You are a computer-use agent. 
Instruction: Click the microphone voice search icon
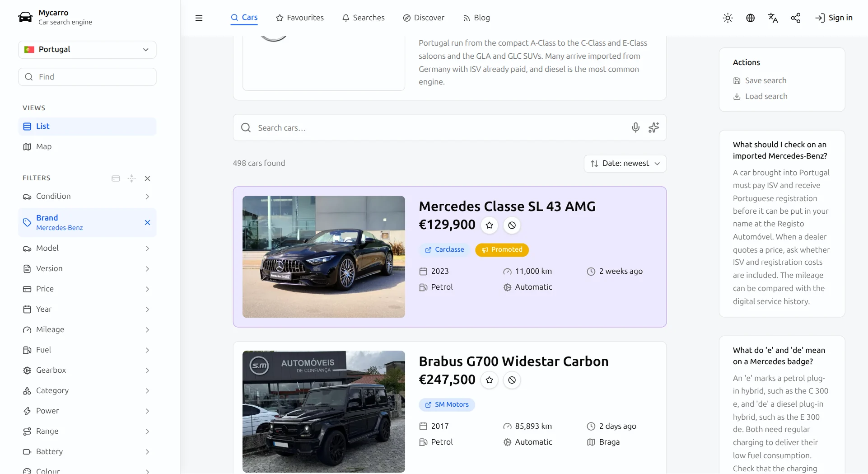(635, 128)
